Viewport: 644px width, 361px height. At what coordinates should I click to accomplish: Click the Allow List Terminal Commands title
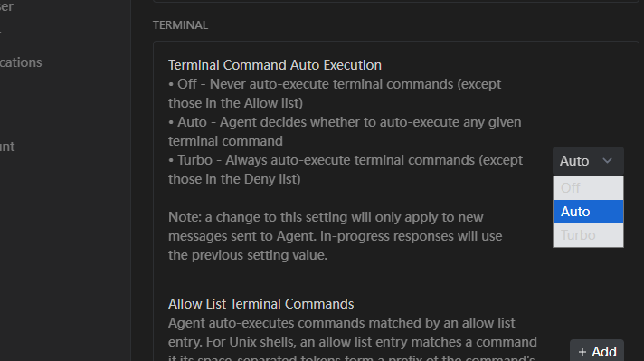(x=260, y=304)
